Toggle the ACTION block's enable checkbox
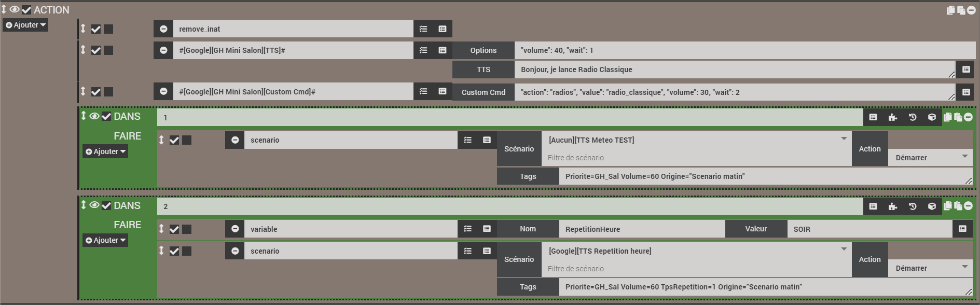 click(x=26, y=10)
